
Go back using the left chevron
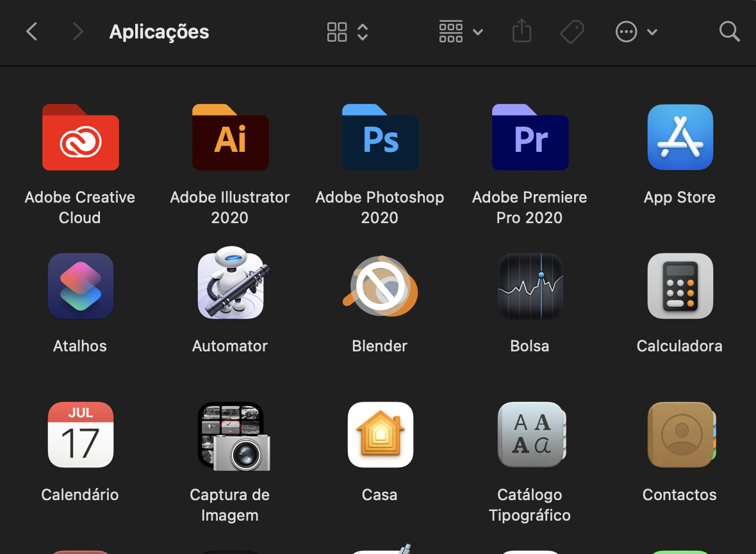(x=32, y=32)
